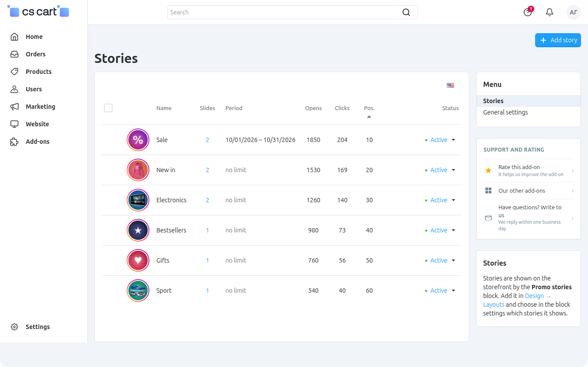Click the Marketing megaphone icon
Screen dimensions: 588x367
(14, 107)
